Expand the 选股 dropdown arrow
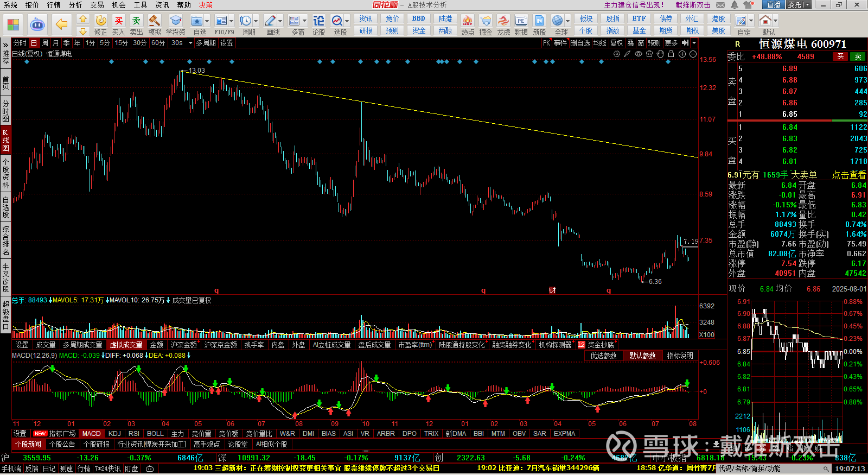868x475 pixels. coord(347,21)
